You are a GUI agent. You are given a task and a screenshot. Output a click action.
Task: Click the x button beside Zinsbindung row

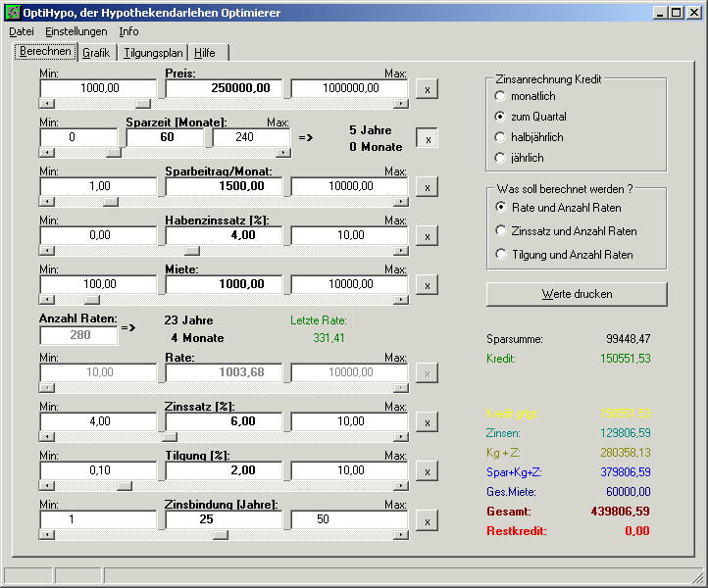[x=427, y=520]
